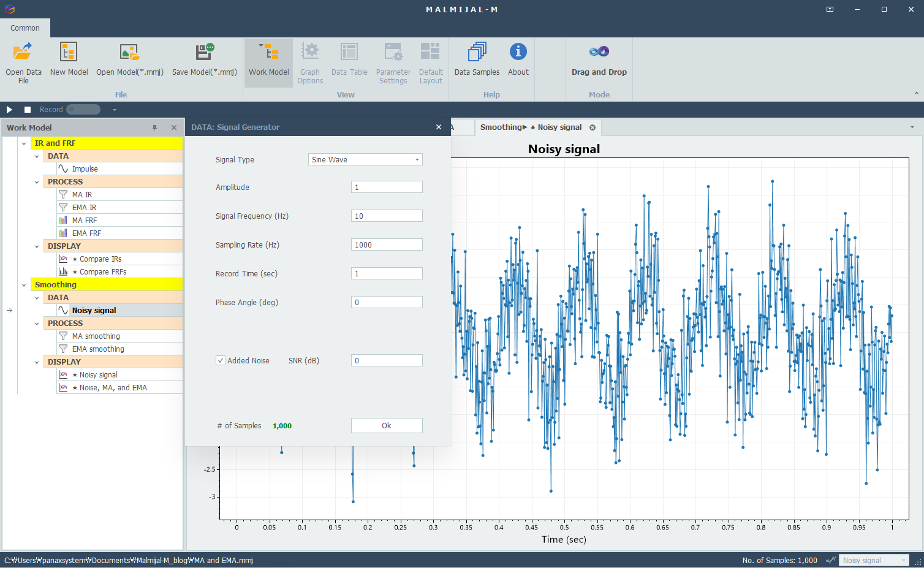Click the Smoothing group header
This screenshot has height=568, width=924.
[107, 285]
